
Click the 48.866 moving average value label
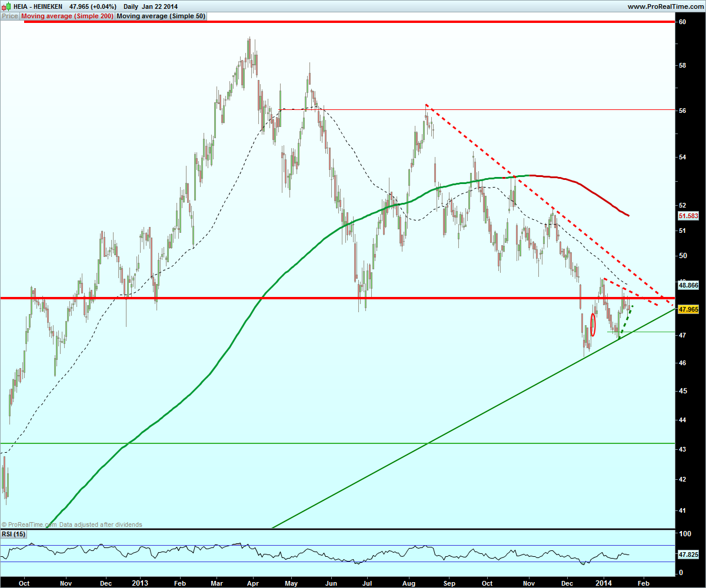point(688,285)
